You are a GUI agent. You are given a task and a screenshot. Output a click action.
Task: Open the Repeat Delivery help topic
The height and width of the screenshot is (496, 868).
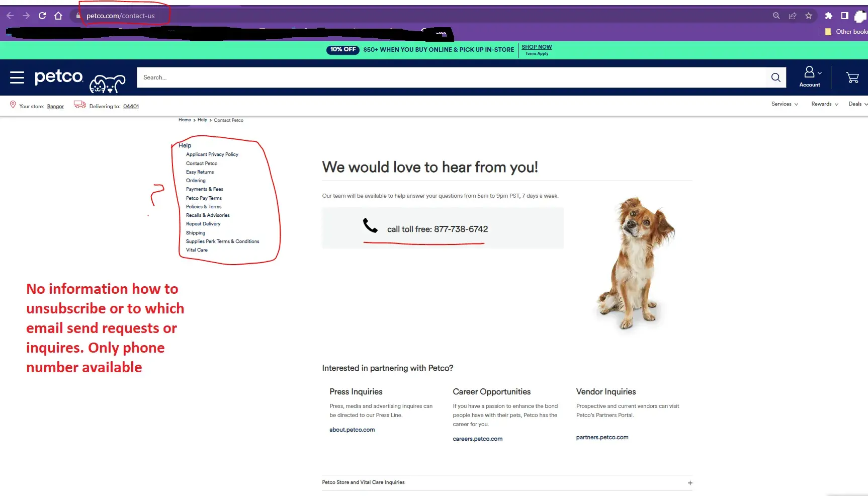tap(203, 224)
